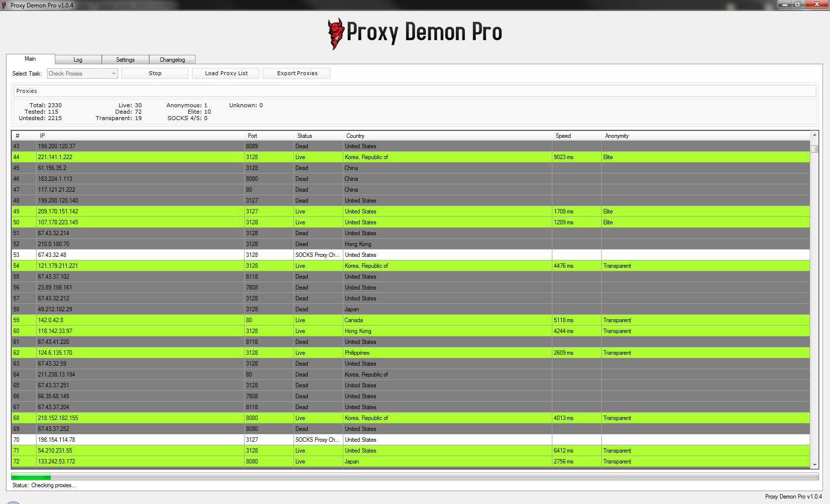Click the Philippines country cell
This screenshot has height=504, width=830.
tap(448, 353)
